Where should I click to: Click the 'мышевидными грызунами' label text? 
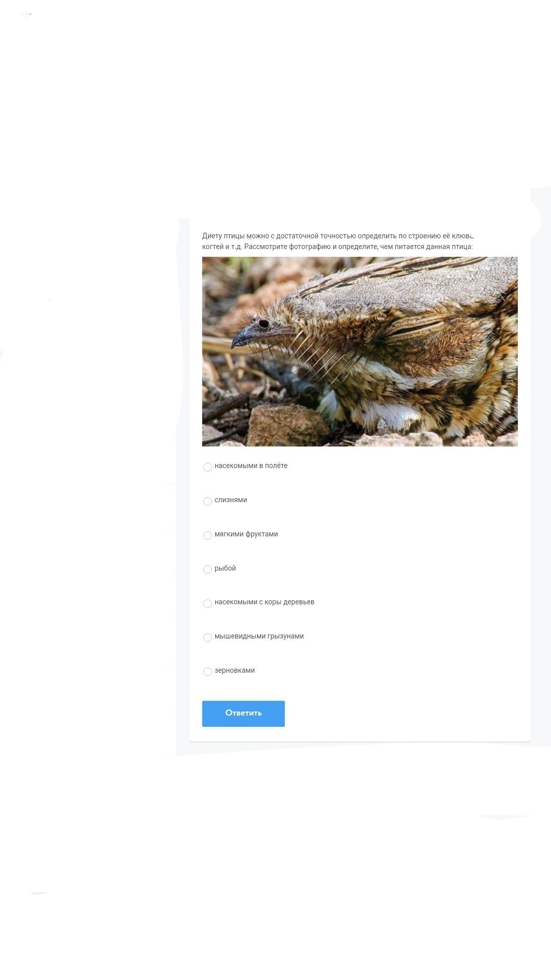(x=259, y=636)
